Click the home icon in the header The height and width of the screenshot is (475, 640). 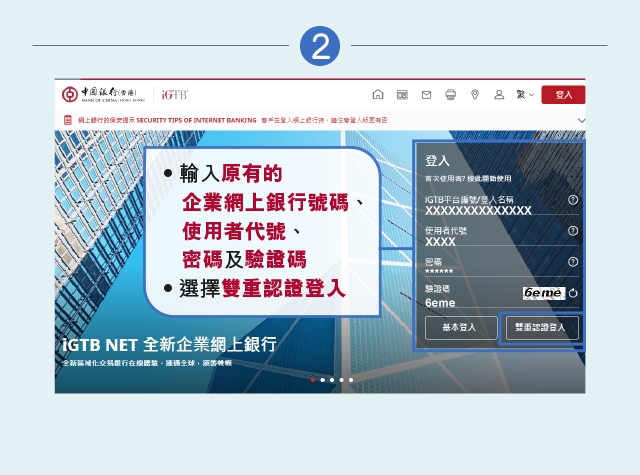click(377, 95)
